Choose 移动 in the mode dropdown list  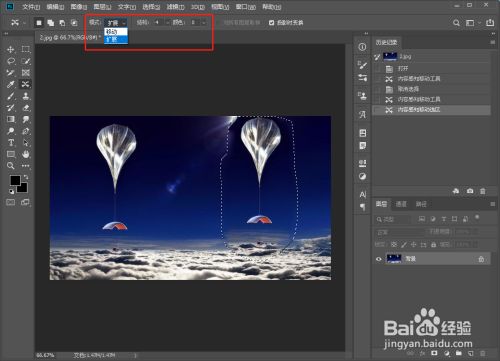tap(116, 32)
